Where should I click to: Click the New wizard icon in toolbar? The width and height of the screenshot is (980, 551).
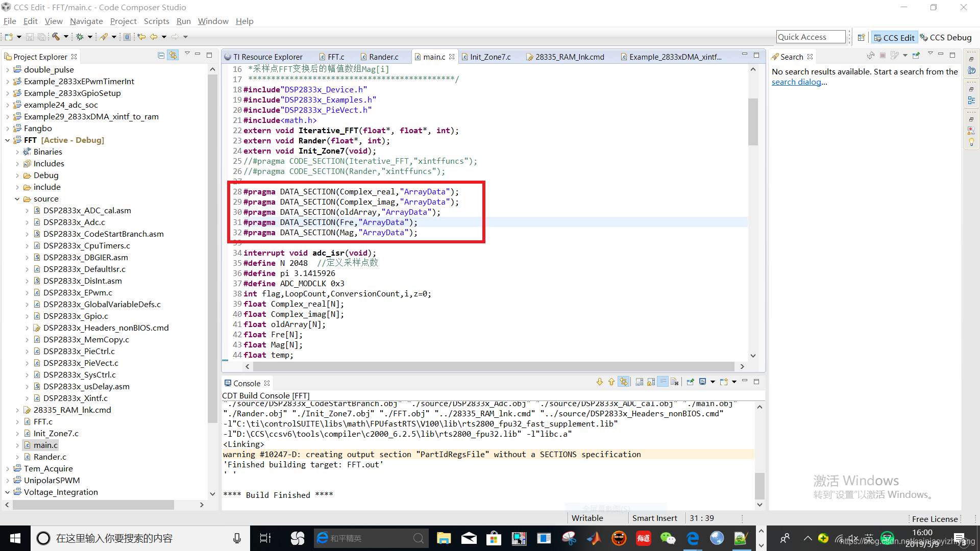(9, 37)
